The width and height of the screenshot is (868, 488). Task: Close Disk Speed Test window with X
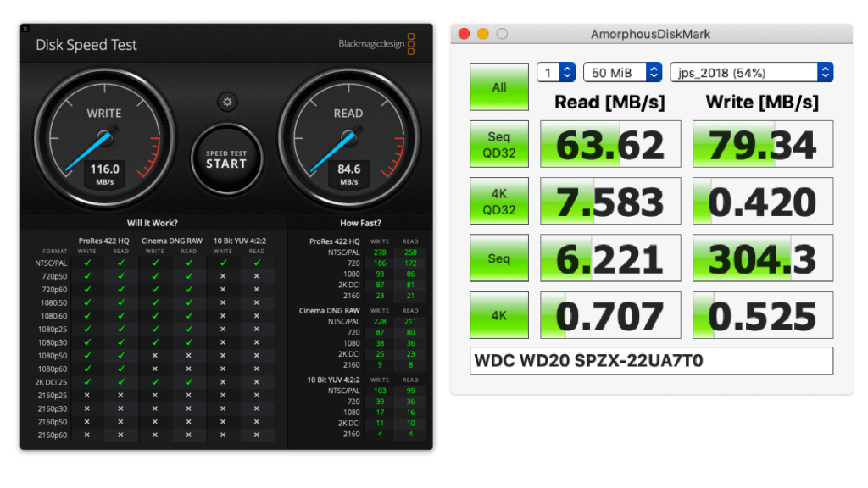(x=25, y=28)
